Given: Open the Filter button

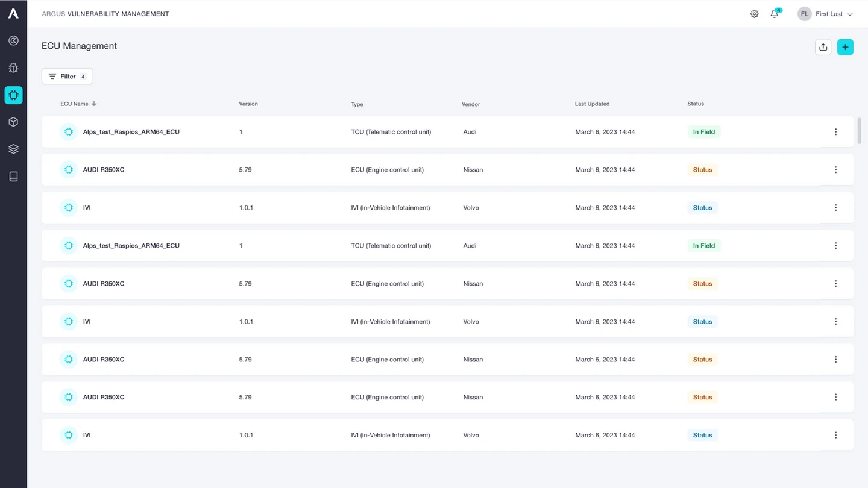Looking at the screenshot, I should pos(67,77).
